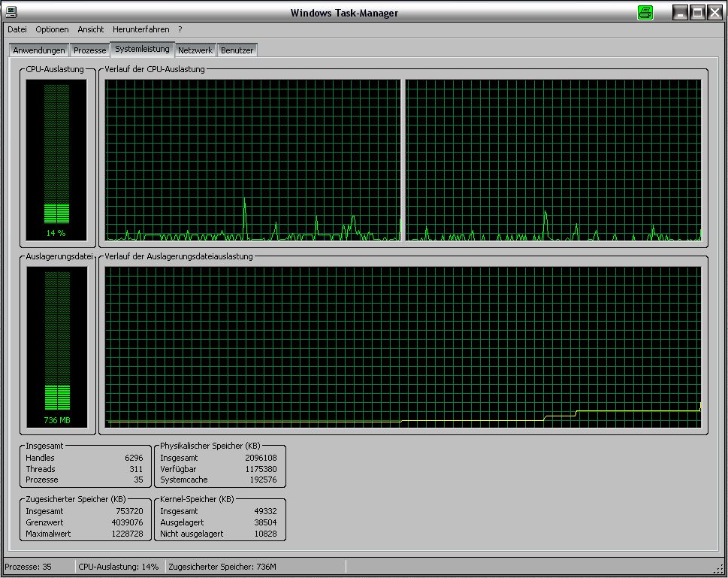Viewport: 728px width, 578px height.
Task: Click the Threads value 311
Action: (136, 469)
